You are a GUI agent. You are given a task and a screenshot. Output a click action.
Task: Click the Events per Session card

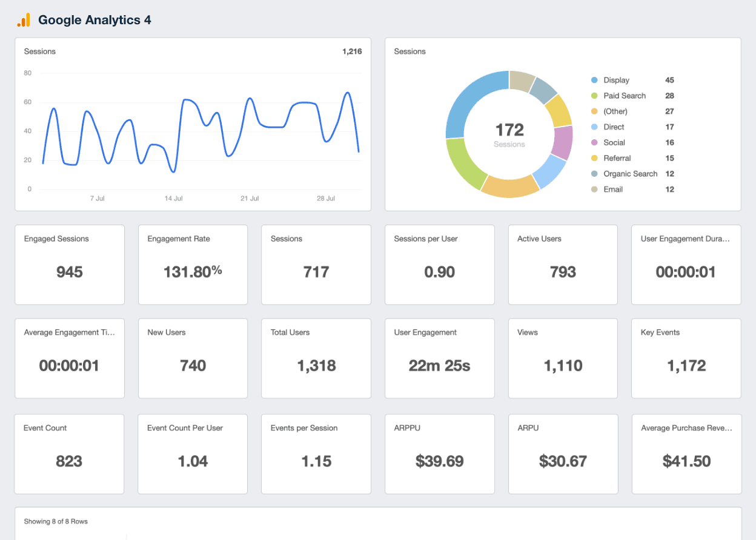tap(316, 454)
